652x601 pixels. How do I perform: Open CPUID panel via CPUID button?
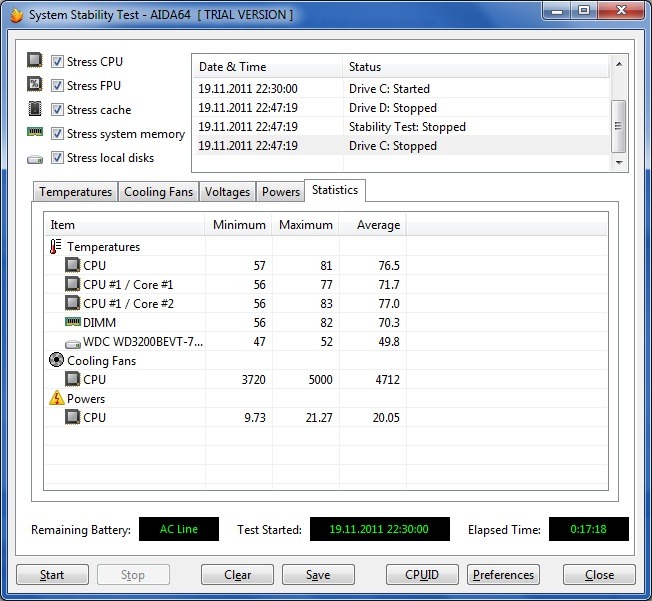[x=422, y=575]
